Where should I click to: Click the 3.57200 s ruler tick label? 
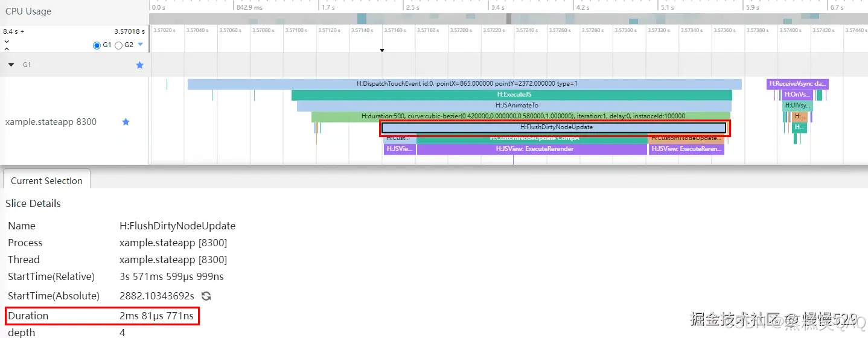460,30
